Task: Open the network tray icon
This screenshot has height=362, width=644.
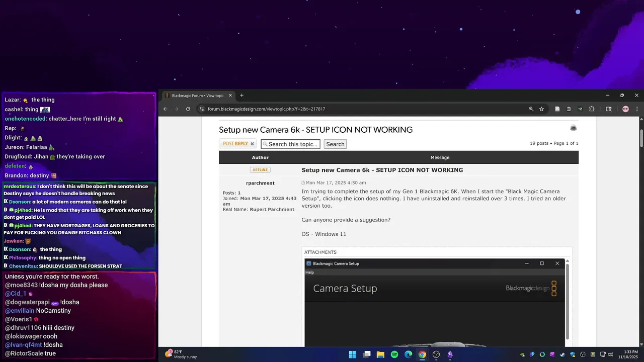Action: 603,354
